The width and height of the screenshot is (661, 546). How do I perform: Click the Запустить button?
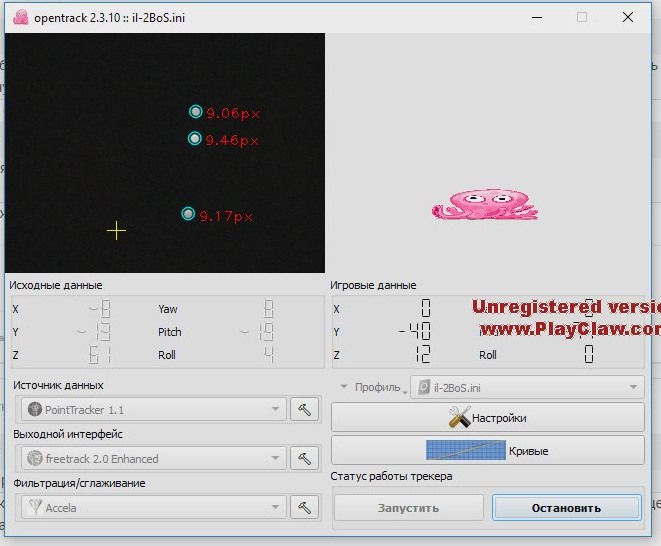tap(408, 508)
